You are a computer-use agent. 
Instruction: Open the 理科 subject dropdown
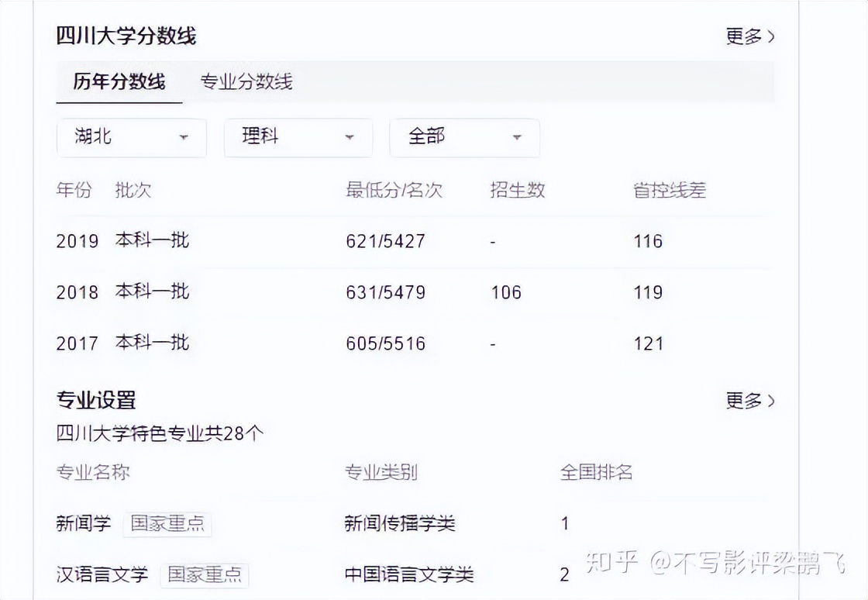pos(298,137)
